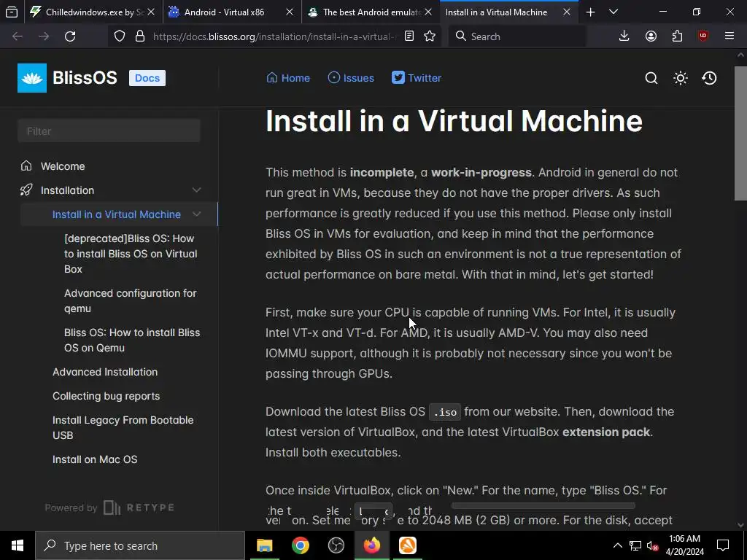The height and width of the screenshot is (560, 747).
Task: Open Advanced configuration for qemu
Action: pos(130,301)
